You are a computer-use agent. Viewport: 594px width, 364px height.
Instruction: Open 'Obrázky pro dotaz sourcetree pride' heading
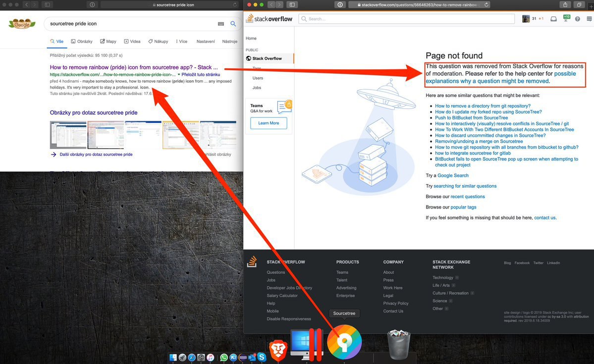click(94, 112)
